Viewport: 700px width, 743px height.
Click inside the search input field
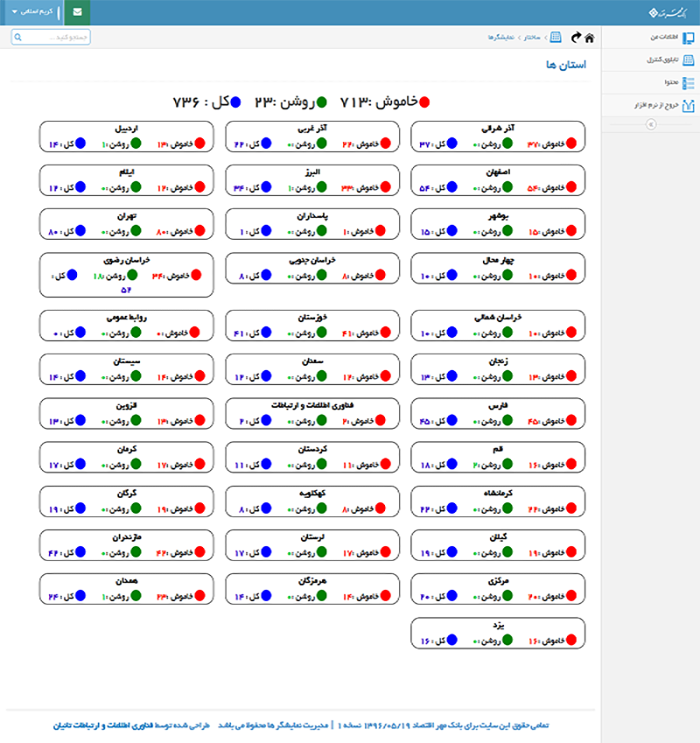click(57, 38)
